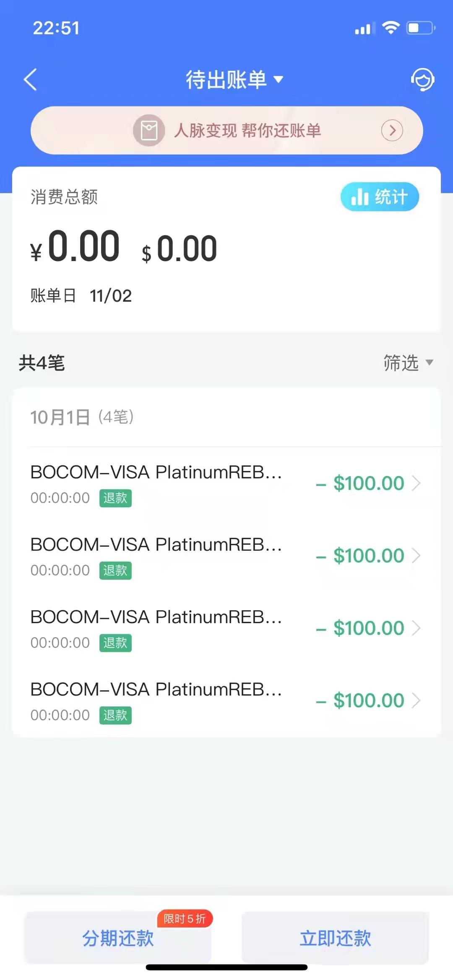The image size is (453, 980).
Task: Tap the 分期还款 installment button
Action: coord(118,938)
